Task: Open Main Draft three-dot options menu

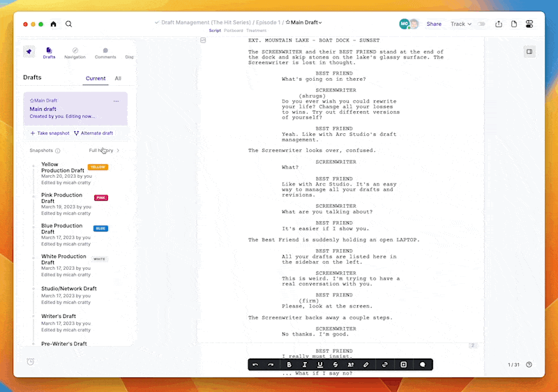Action: tap(116, 101)
